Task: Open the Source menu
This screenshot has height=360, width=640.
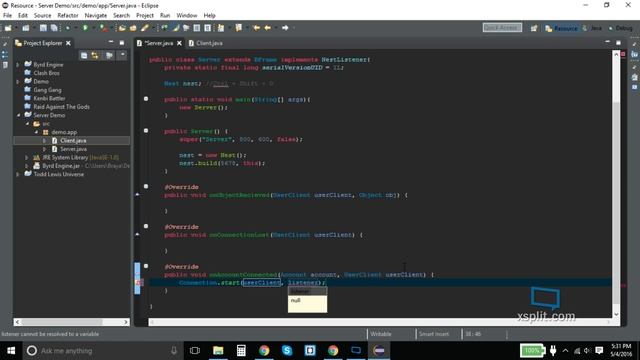Action: pyautogui.click(x=42, y=15)
